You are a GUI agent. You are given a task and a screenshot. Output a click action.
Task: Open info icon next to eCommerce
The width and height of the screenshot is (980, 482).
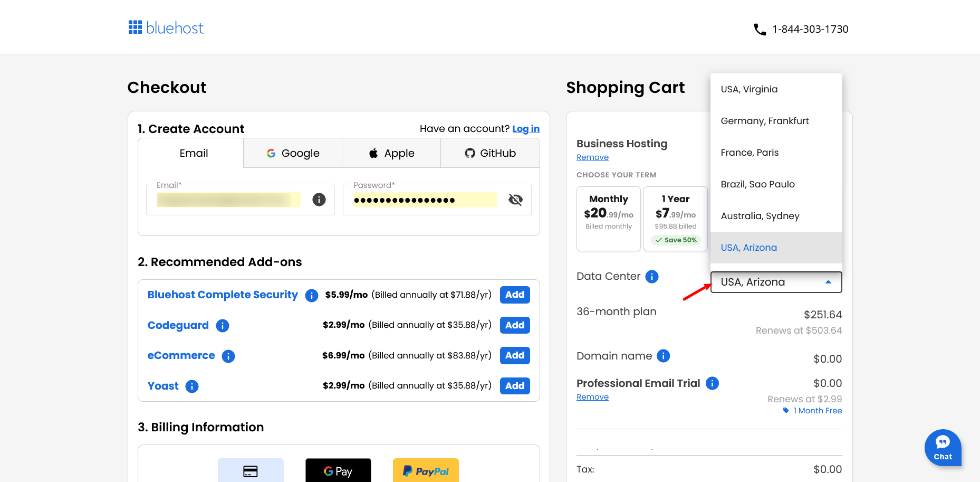pos(228,356)
